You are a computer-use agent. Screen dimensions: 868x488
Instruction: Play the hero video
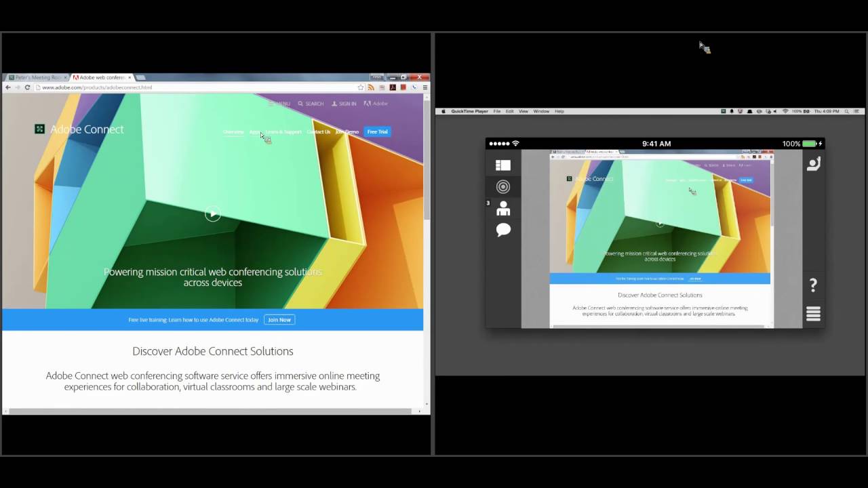(213, 214)
